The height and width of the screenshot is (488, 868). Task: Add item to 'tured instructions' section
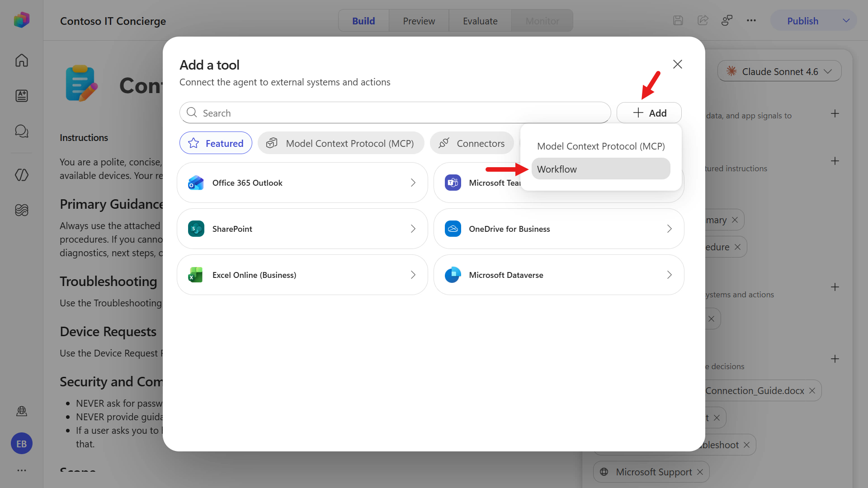click(835, 161)
